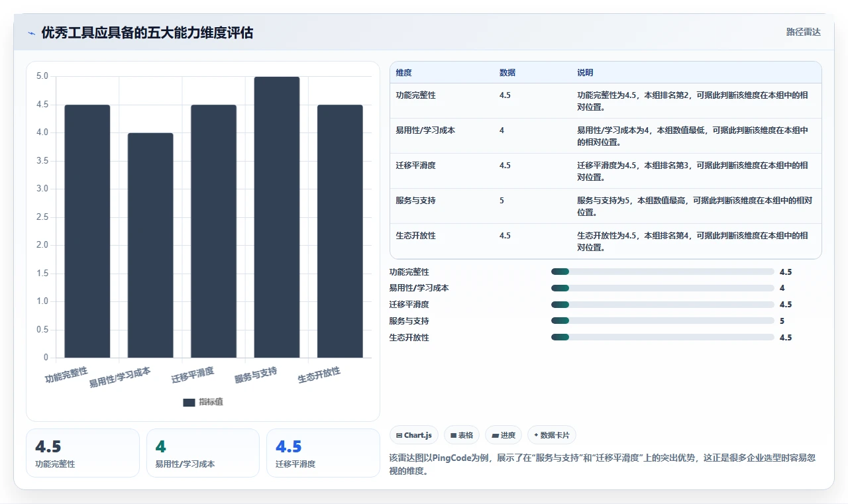Screen dimensions: 848x504
Task: Click the 路径雷达 label in header
Action: click(803, 32)
